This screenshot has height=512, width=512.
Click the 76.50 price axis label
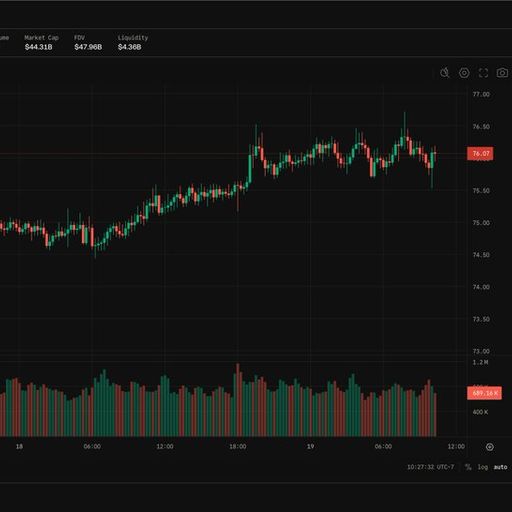pos(481,127)
